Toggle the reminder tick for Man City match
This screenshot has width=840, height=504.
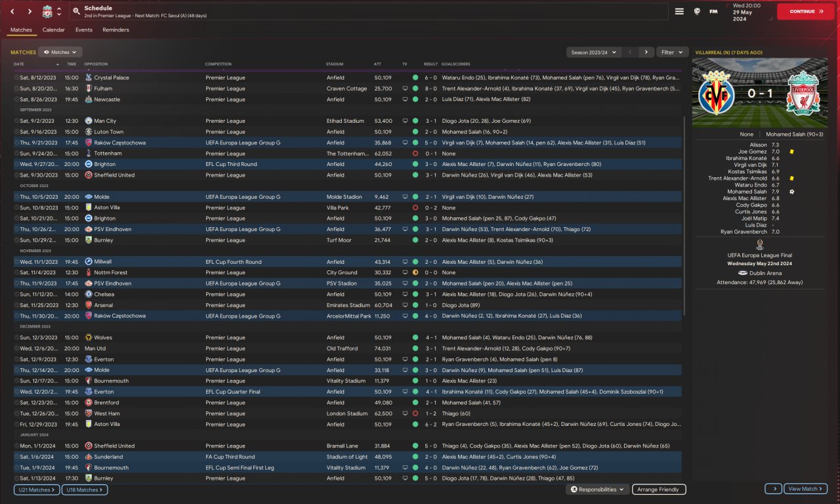tap(17, 121)
